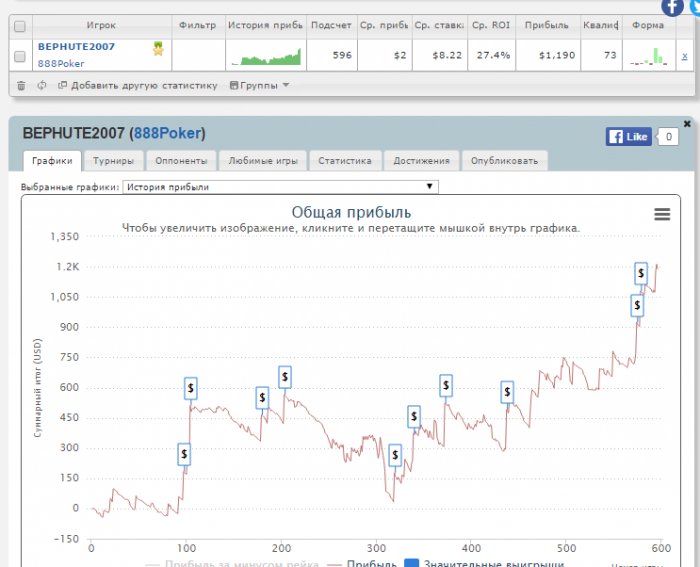Click the gold badge icon beside ВЕРНUTE2007

coord(159,48)
